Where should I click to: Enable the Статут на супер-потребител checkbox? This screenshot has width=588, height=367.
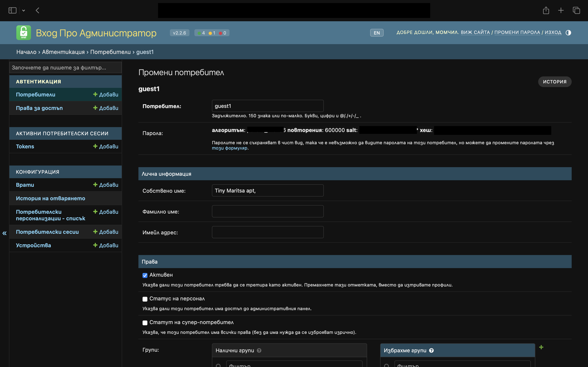tap(145, 323)
